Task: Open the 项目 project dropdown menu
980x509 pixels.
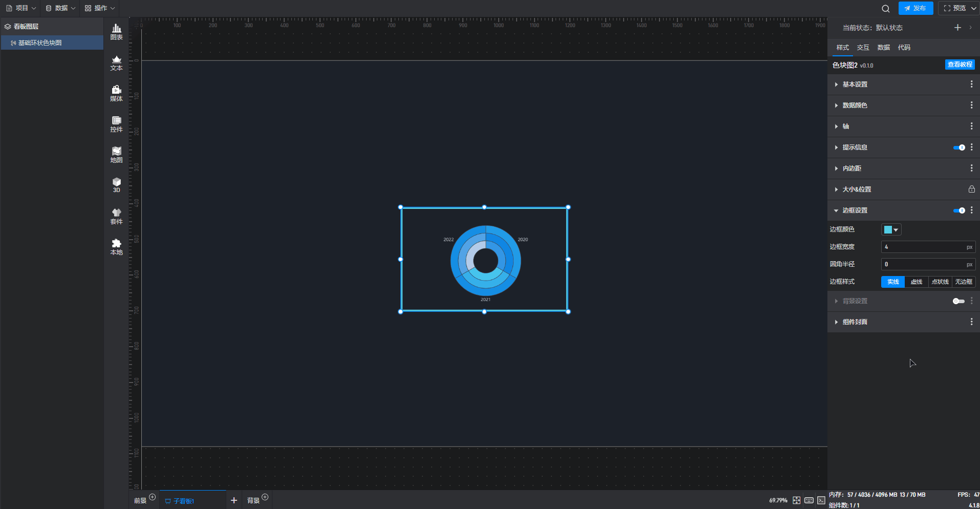Action: 21,8
